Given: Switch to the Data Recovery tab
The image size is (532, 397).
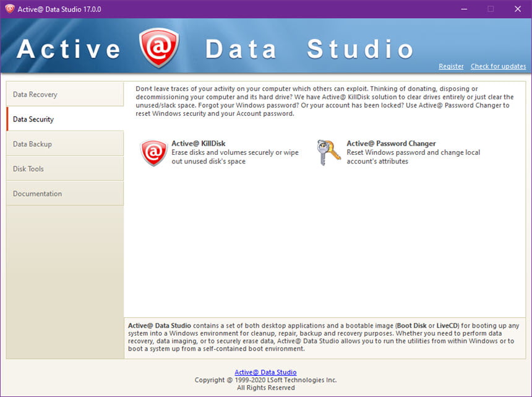Looking at the screenshot, I should pos(65,94).
